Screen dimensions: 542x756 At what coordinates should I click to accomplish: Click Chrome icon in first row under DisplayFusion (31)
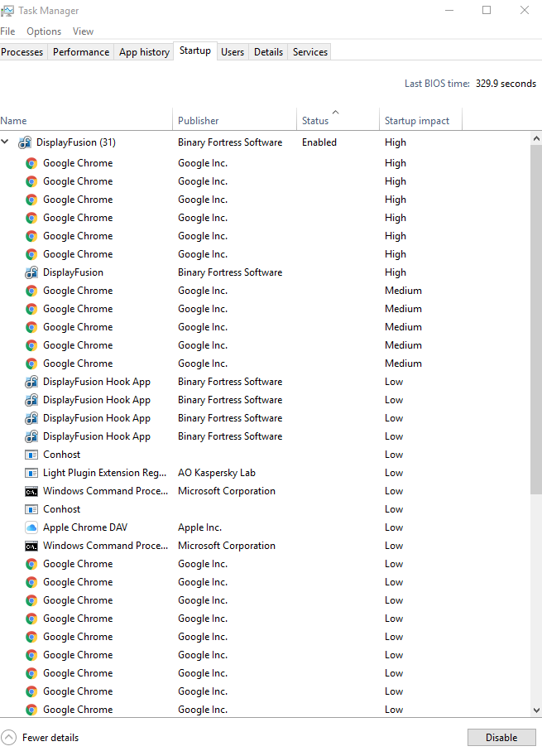pos(31,163)
